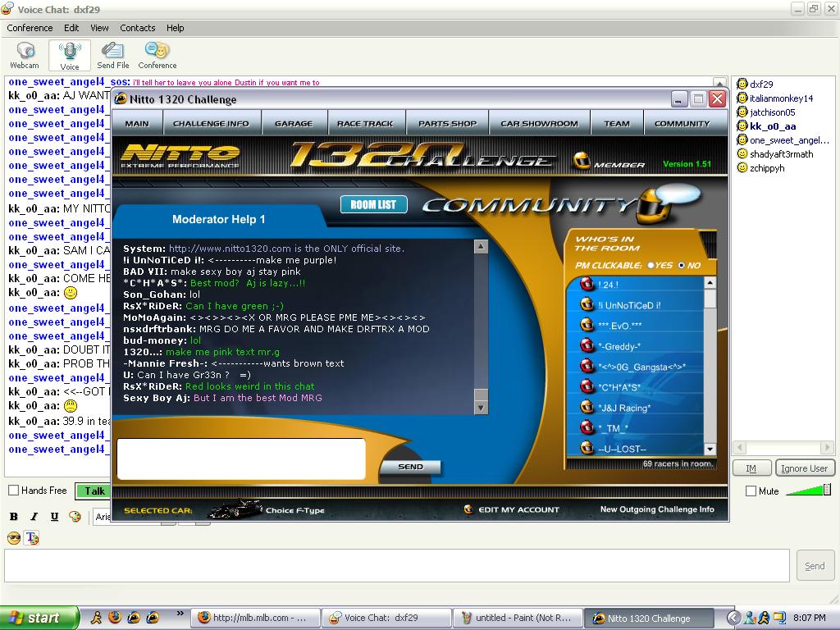Toggle underline text formatting

pyautogui.click(x=54, y=517)
